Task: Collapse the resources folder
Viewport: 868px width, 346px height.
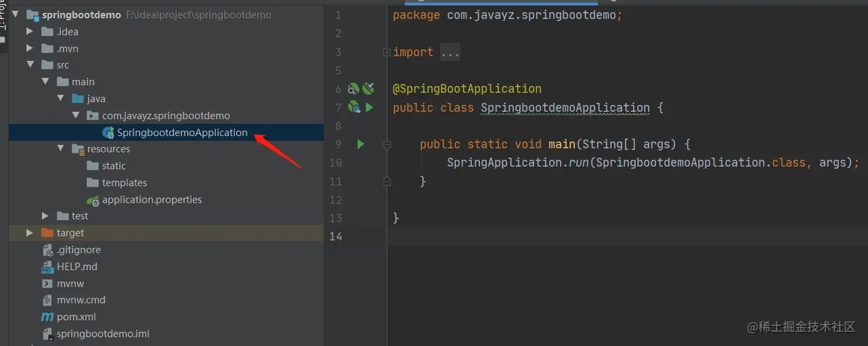Action: click(x=60, y=149)
